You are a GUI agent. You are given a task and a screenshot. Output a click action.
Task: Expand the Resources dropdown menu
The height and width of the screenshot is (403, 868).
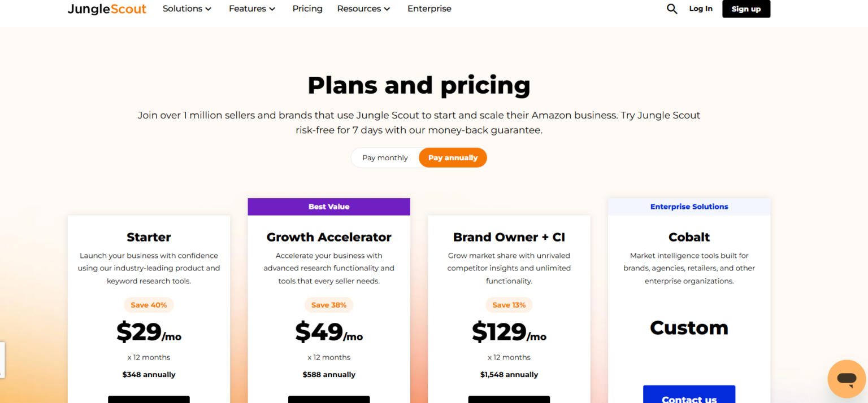click(363, 9)
